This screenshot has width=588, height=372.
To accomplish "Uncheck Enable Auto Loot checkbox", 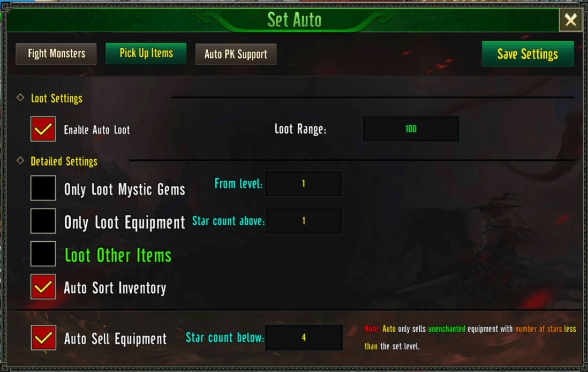I will tap(43, 129).
